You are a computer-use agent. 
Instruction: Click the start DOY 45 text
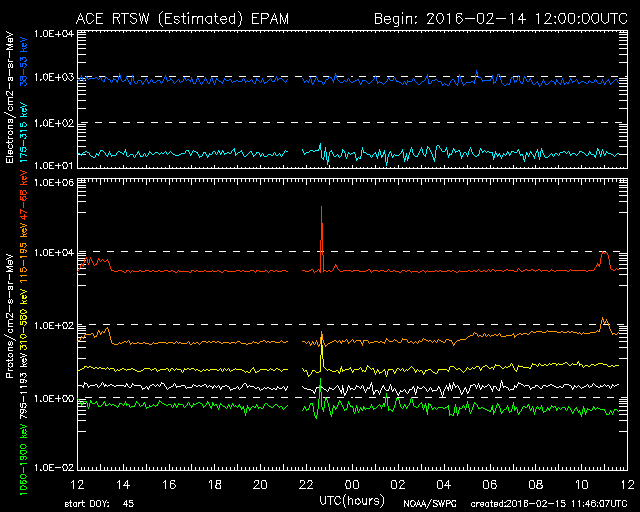(x=99, y=504)
